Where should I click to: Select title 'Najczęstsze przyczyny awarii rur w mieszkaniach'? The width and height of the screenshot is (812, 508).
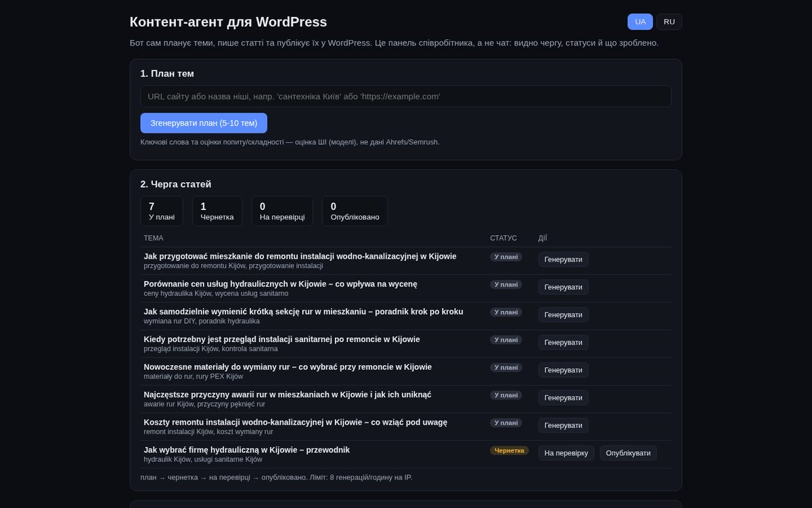(288, 395)
